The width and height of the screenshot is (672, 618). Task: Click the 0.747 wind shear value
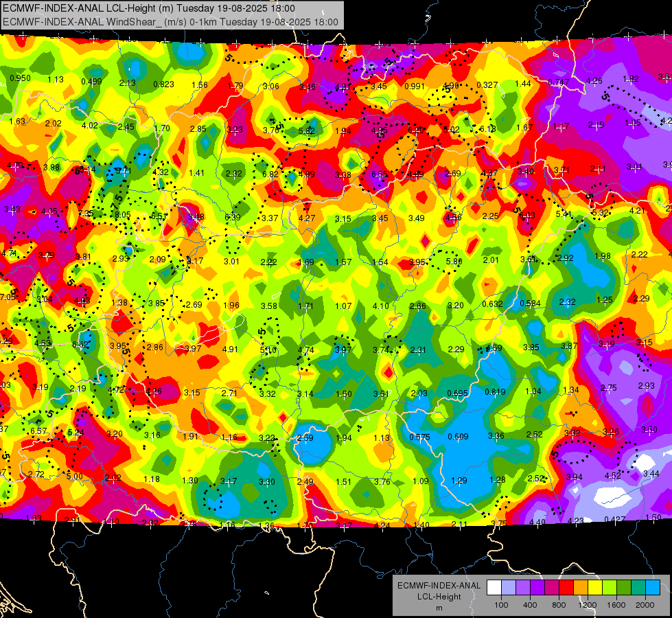pyautogui.click(x=559, y=82)
